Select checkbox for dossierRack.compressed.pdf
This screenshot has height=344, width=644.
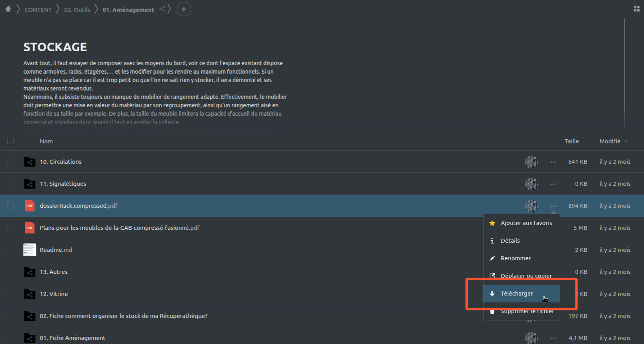point(10,206)
